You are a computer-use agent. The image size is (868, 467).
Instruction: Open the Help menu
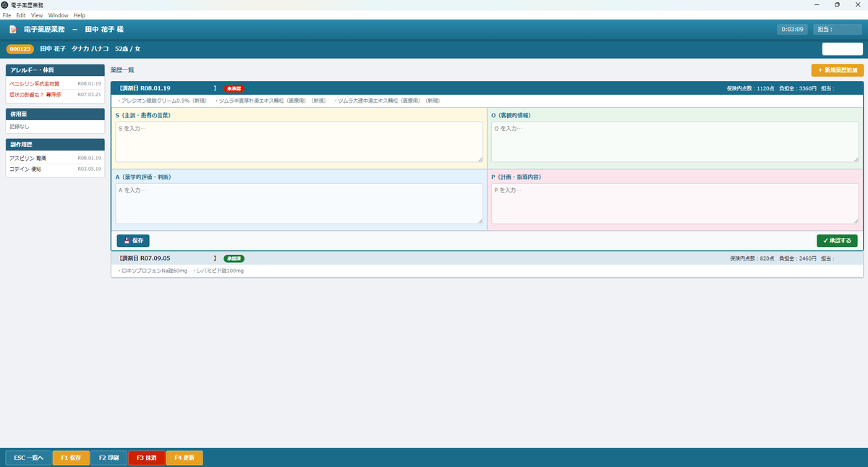[x=80, y=15]
